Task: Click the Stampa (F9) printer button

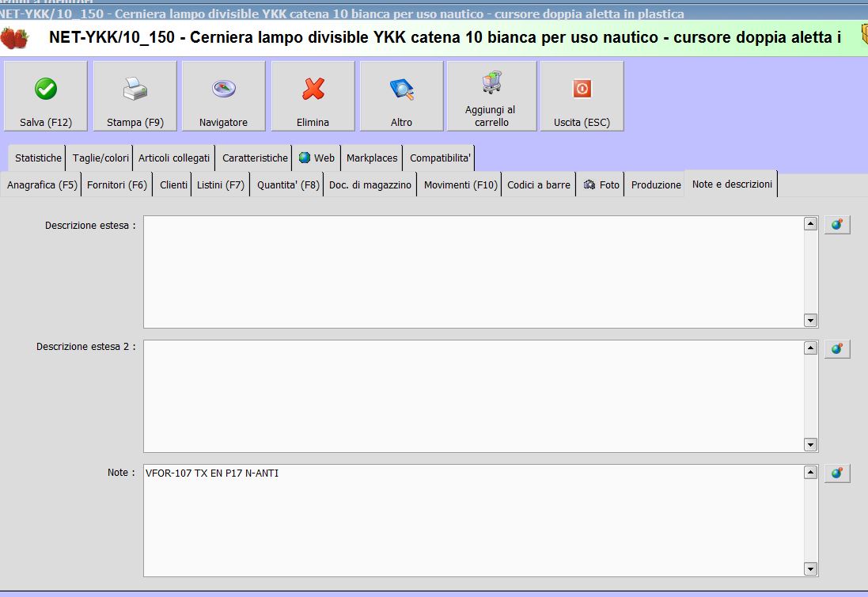Action: coord(135,97)
